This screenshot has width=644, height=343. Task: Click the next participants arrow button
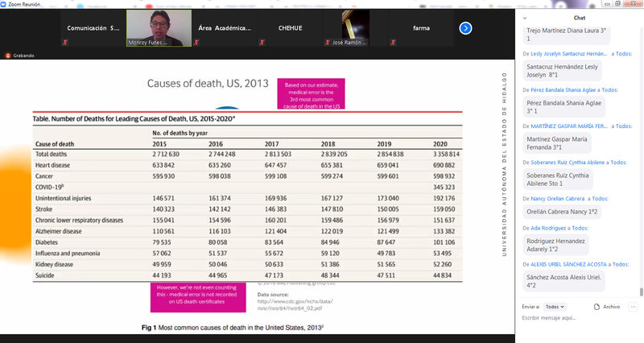pos(465,28)
